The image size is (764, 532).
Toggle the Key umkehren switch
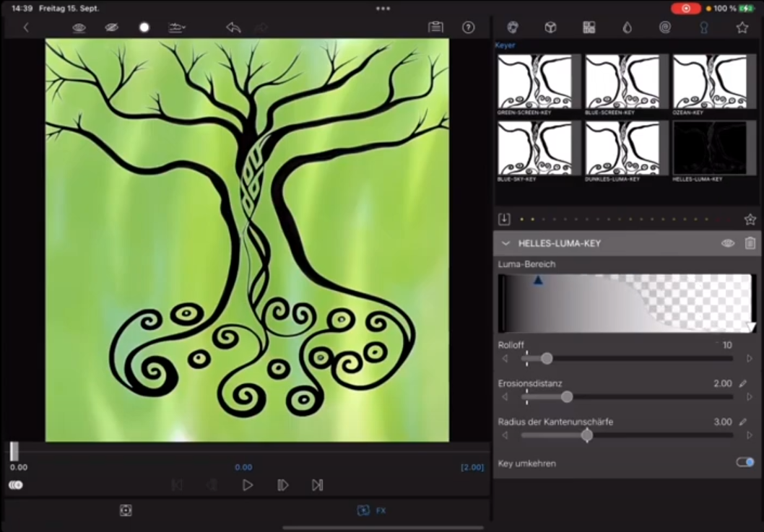coord(745,462)
